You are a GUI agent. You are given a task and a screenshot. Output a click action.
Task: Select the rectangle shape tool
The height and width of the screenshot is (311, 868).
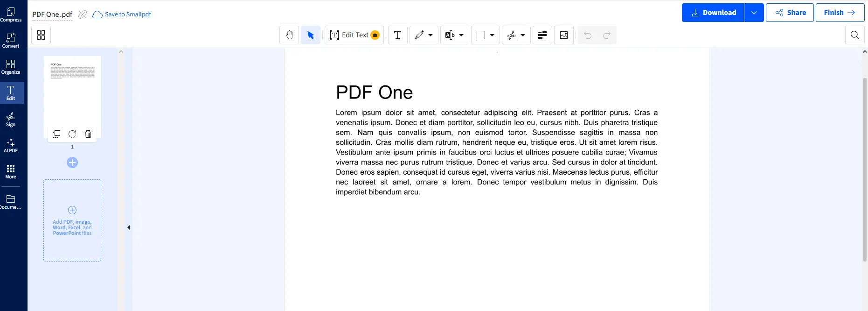pyautogui.click(x=481, y=35)
